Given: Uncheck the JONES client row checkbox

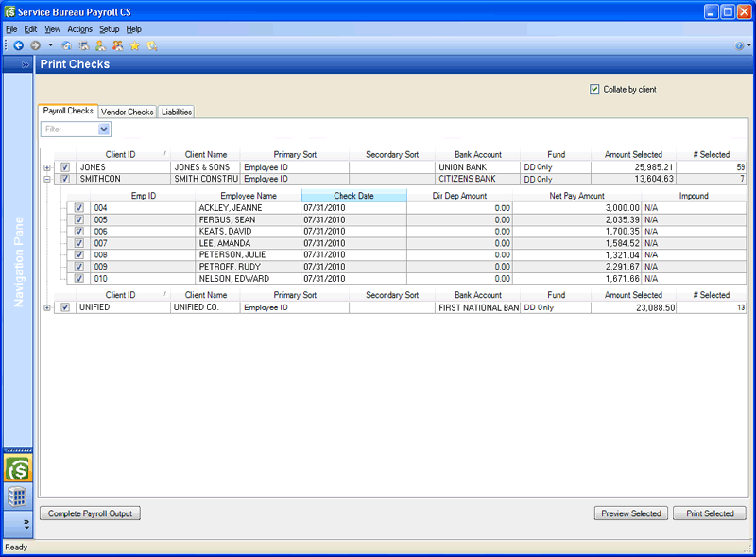Looking at the screenshot, I should click(65, 167).
